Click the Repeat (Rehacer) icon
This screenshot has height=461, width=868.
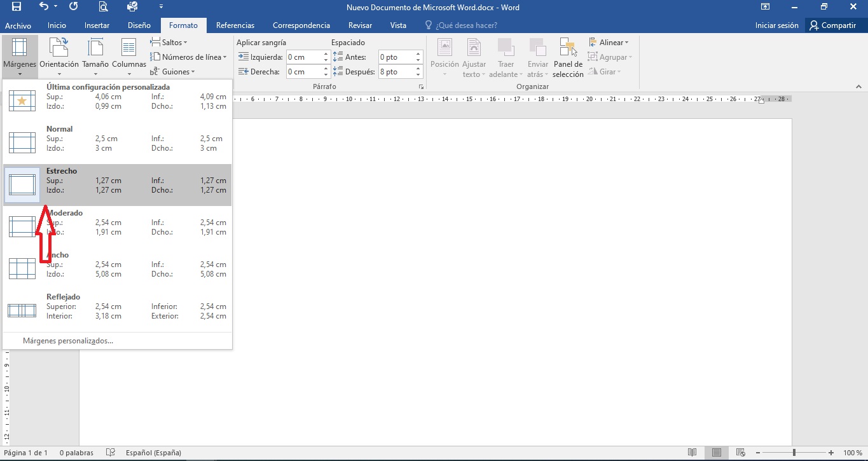pos(73,7)
